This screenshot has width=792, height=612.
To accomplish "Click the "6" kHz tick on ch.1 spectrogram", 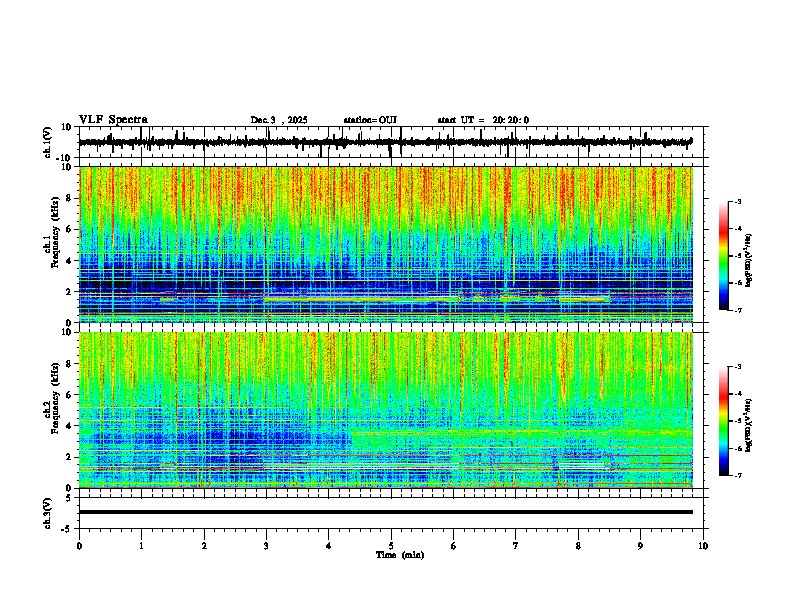I will pos(69,230).
